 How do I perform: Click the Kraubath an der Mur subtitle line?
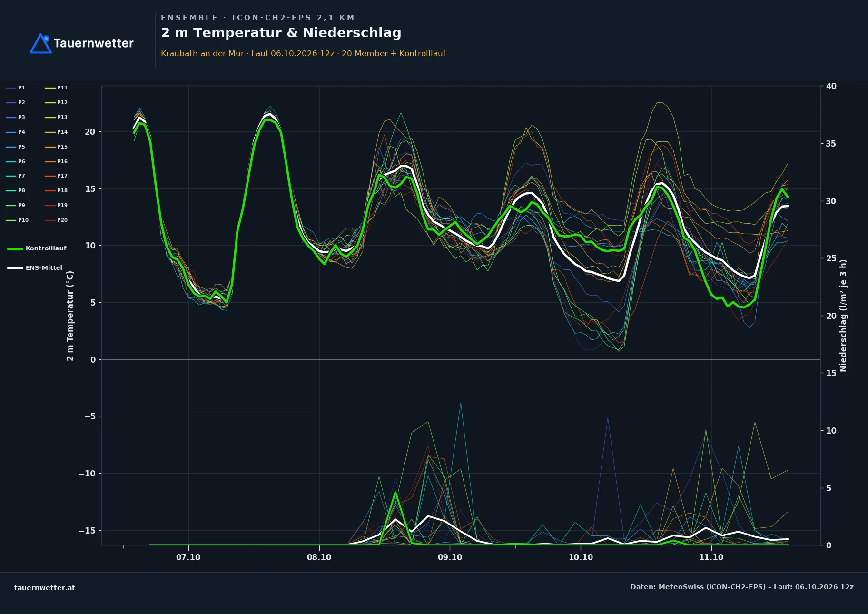[303, 53]
